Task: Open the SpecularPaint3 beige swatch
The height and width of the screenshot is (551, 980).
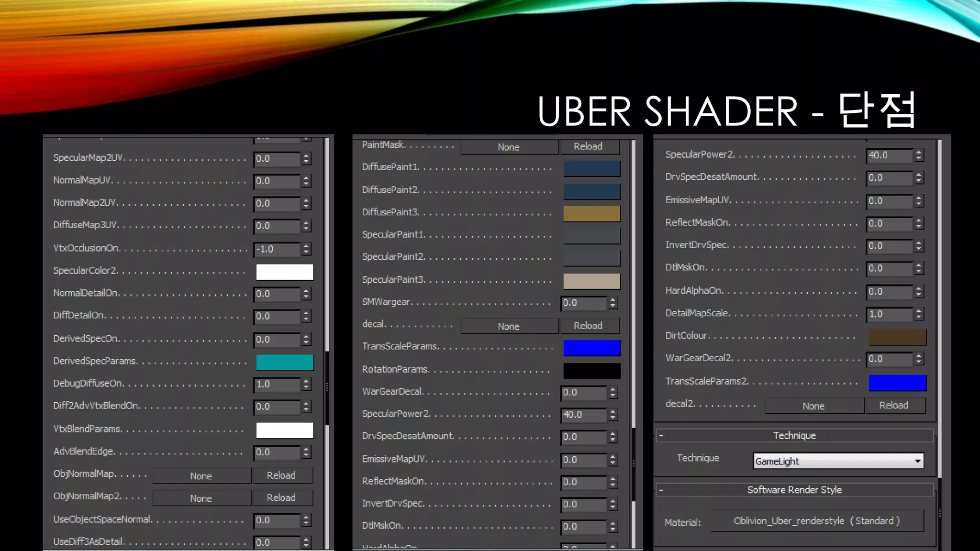Action: point(592,281)
